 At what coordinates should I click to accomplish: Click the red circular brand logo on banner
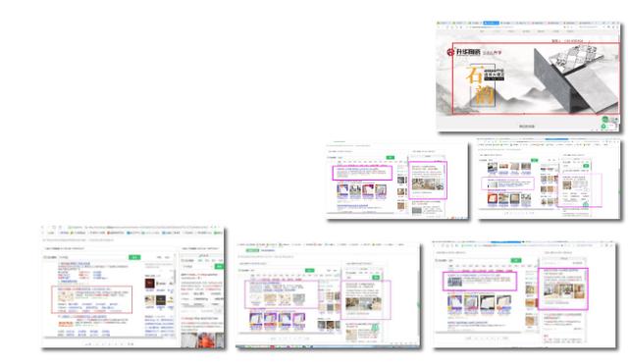pyautogui.click(x=451, y=52)
